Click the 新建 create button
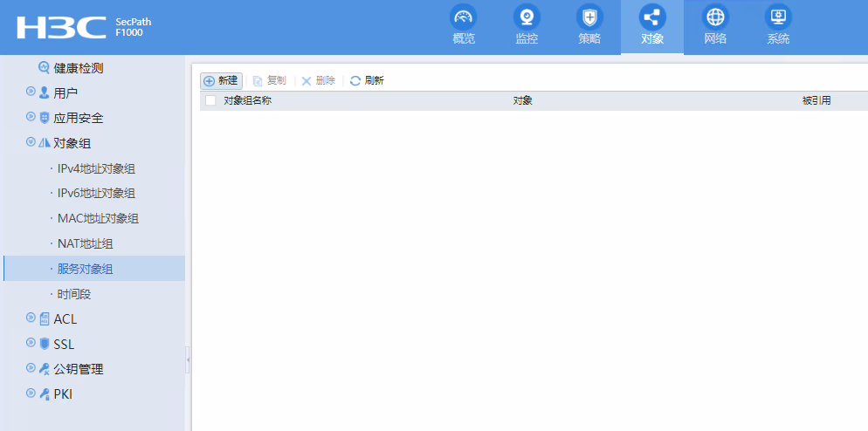Screen dimensions: 868x431 221,81
